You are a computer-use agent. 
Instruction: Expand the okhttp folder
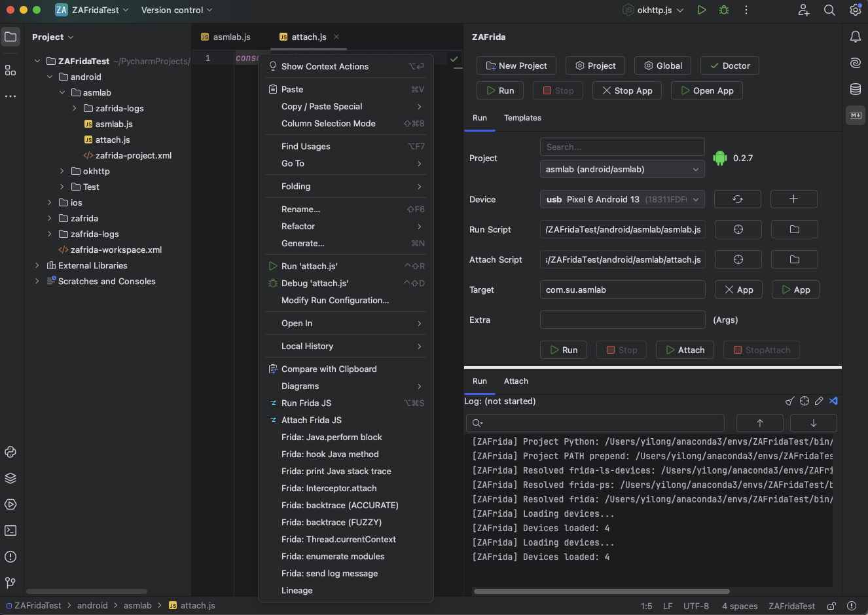click(62, 171)
